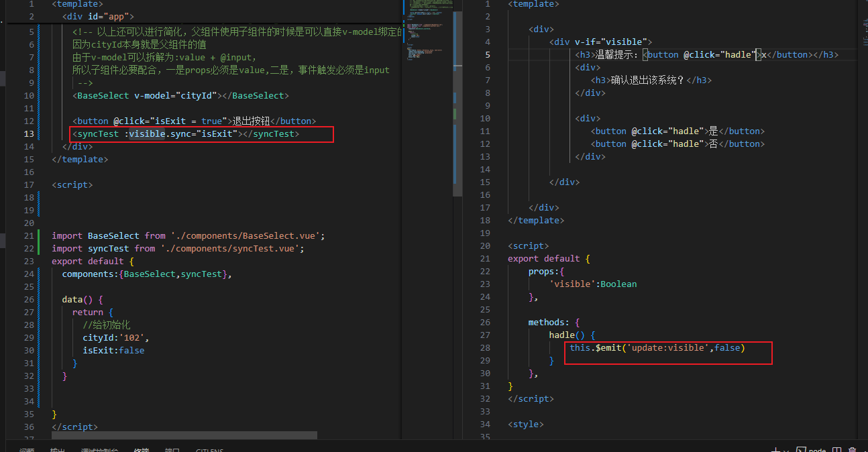
Task: Click the //给初始化 comment
Action: pyautogui.click(x=106, y=325)
